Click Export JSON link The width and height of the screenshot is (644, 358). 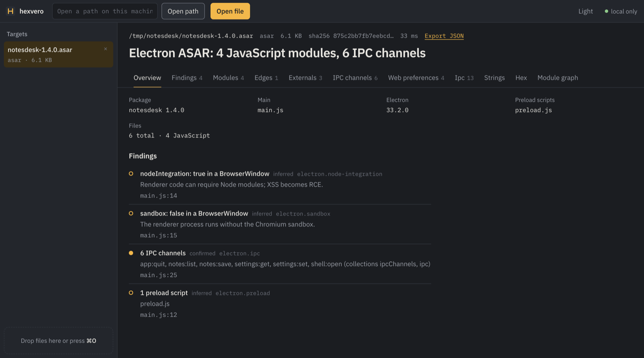coord(444,36)
